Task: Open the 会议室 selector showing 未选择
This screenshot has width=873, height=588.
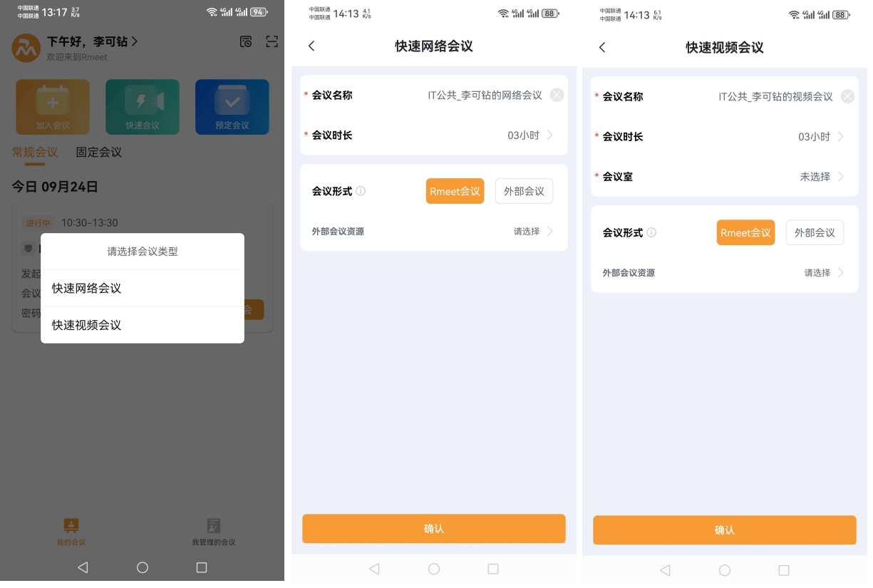Action: (820, 177)
